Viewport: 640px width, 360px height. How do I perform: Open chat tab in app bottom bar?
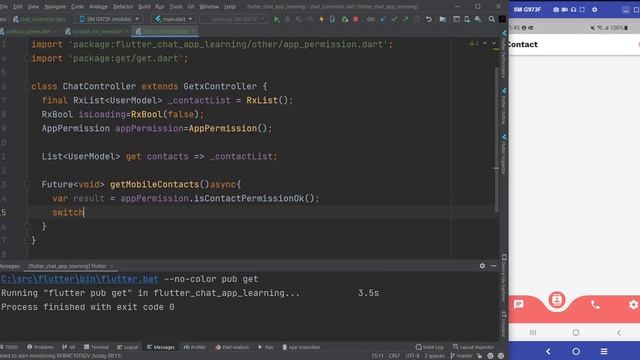click(518, 304)
